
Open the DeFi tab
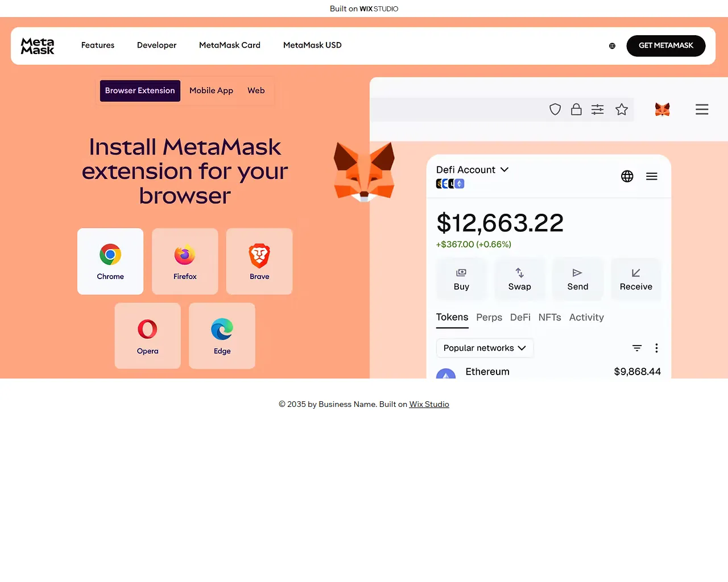pos(520,318)
